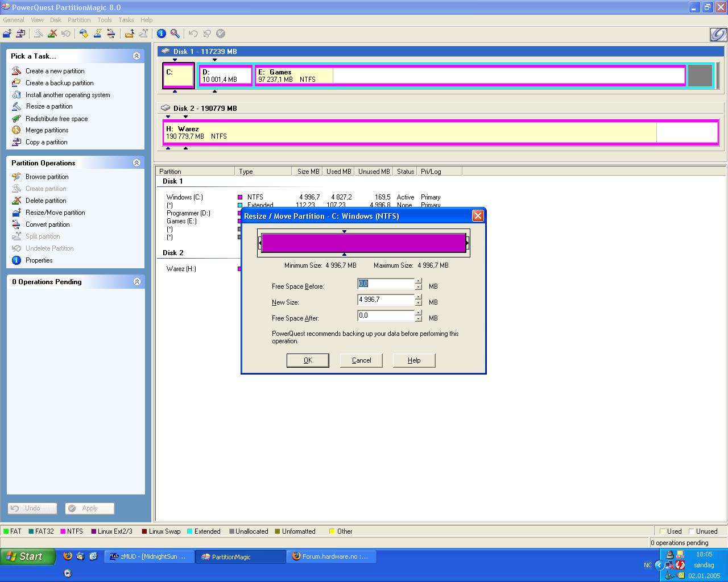The image size is (728, 582).
Task: Click the greyed Apply checkmark toolbar icon
Action: pyautogui.click(x=221, y=34)
